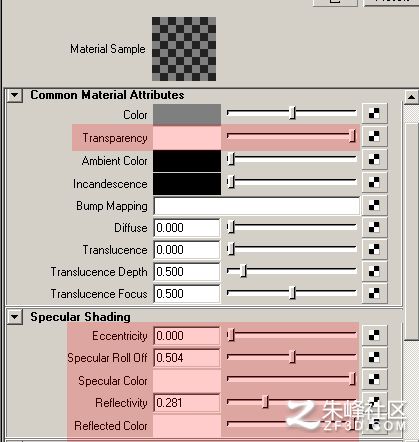The image size is (419, 442).
Task: Collapse the Specular Shading section
Action: coord(14,316)
